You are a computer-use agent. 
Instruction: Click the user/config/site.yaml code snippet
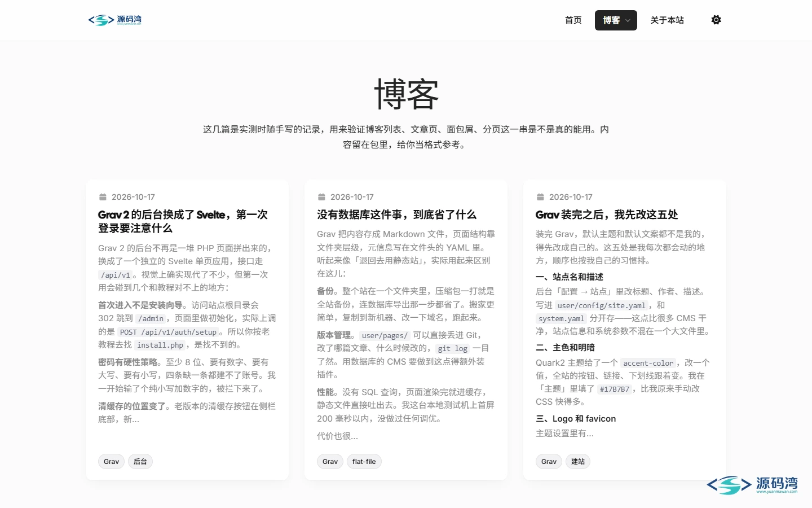[601, 305]
